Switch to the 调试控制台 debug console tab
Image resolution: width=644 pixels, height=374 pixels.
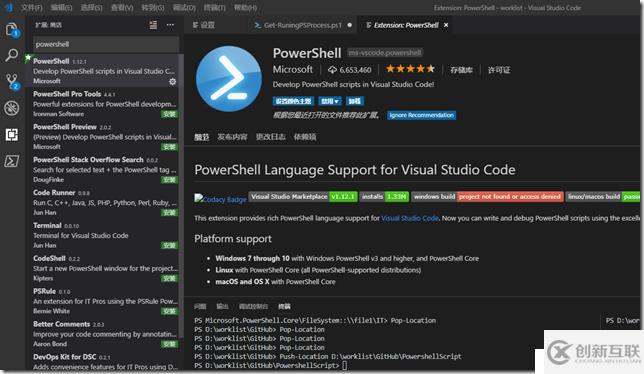[253, 306]
